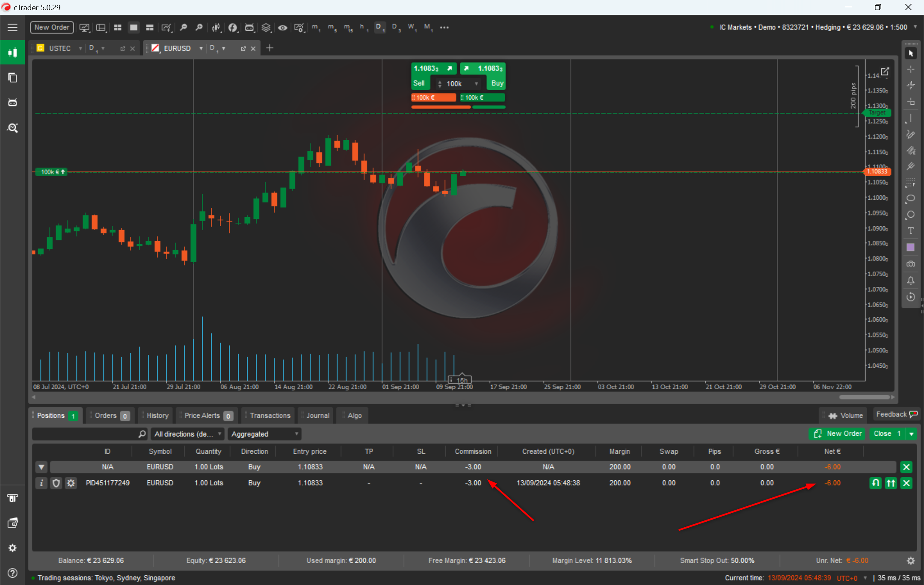The image size is (924, 585).
Task: Open account selector dropdown arrow
Action: (x=915, y=27)
